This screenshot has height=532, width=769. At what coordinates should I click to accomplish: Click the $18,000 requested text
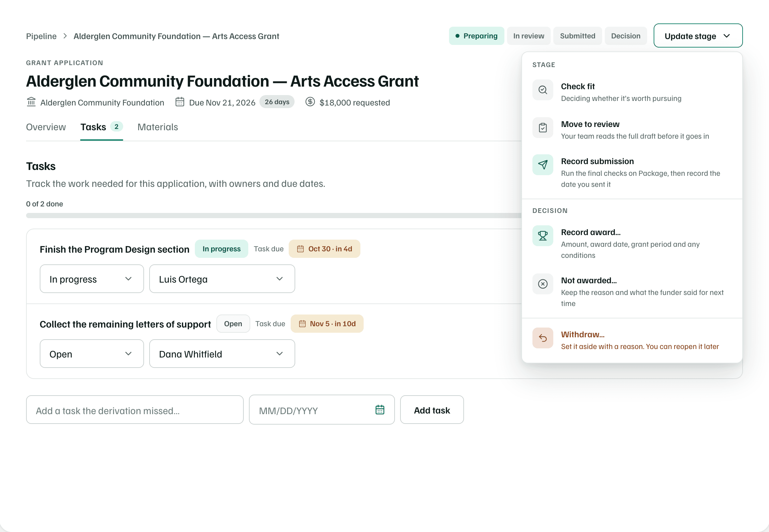354,102
